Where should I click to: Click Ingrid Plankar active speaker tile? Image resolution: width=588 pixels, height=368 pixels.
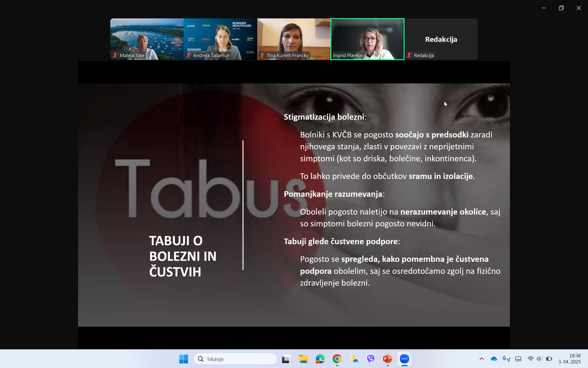click(367, 39)
